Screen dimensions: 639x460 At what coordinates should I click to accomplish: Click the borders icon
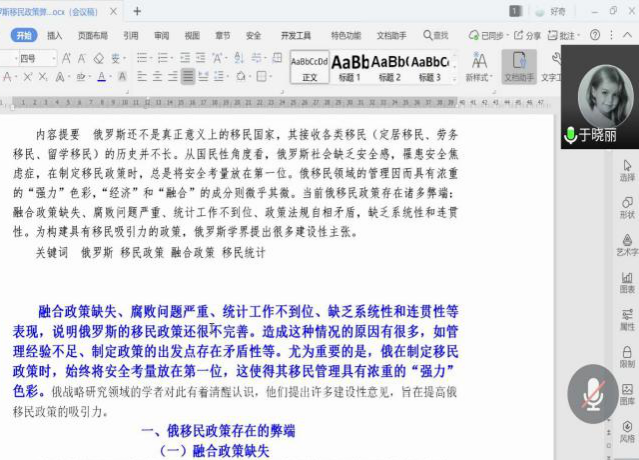261,76
